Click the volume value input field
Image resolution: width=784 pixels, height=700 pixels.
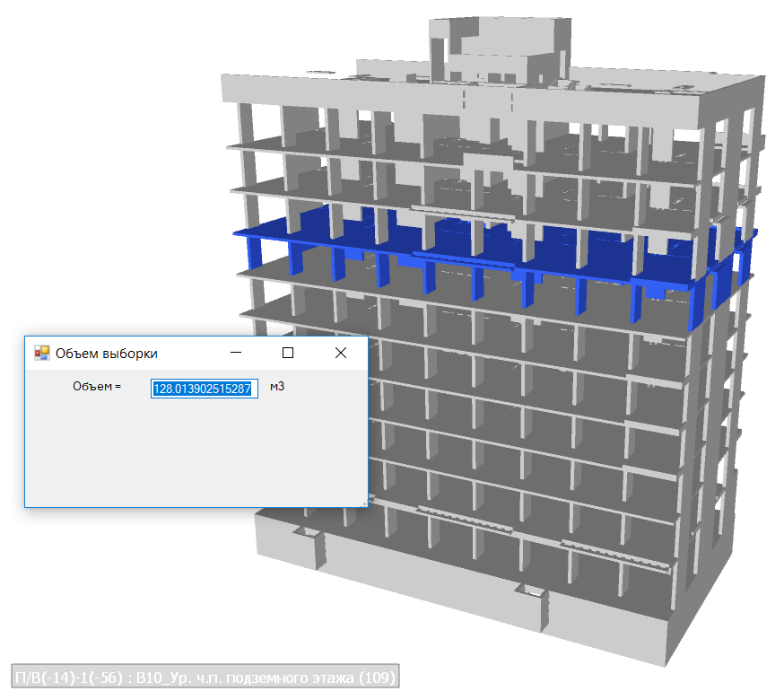click(204, 389)
